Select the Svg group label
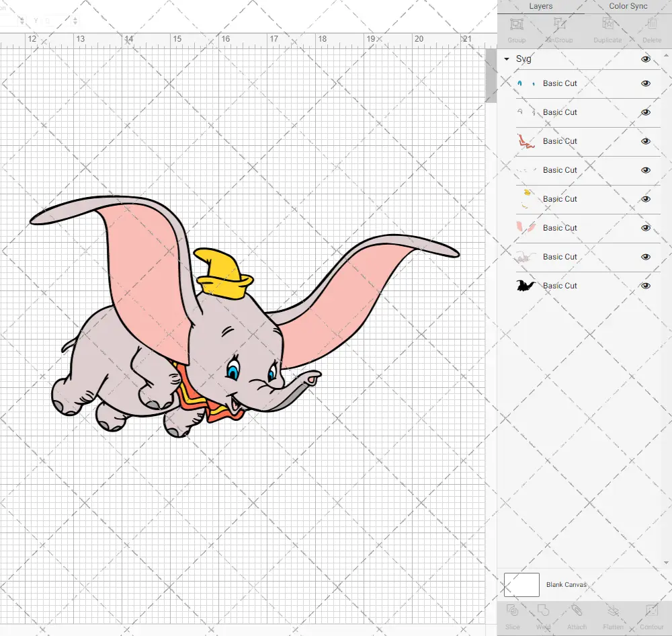 (523, 58)
